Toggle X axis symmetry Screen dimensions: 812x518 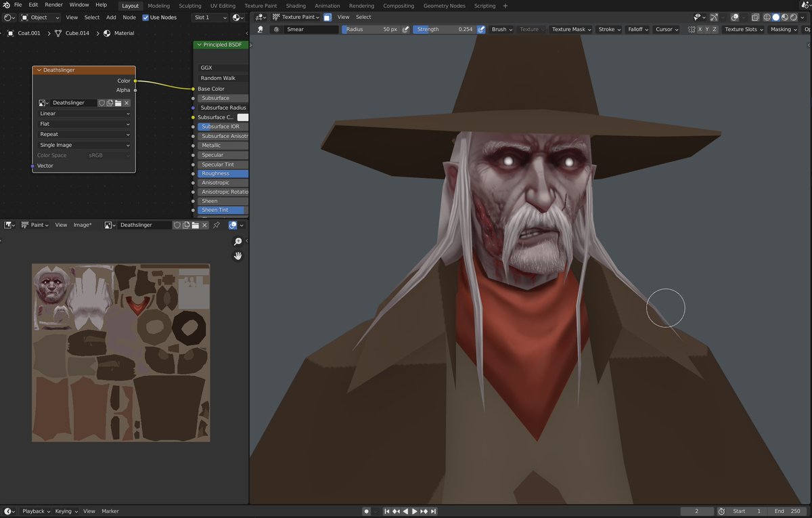coord(700,29)
